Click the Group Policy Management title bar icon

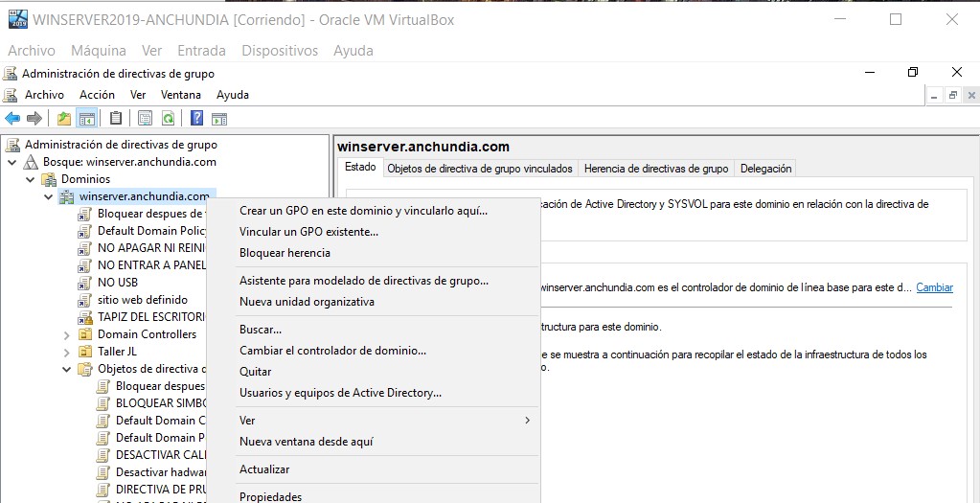pyautogui.click(x=10, y=74)
